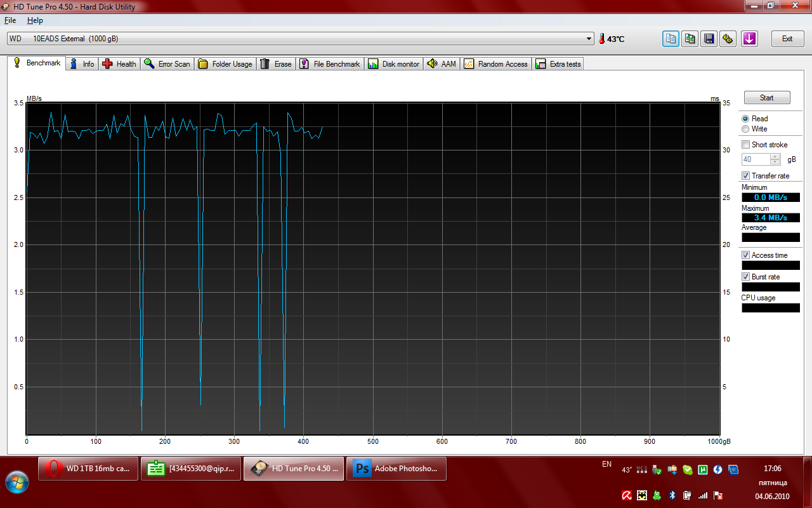Open the Extra tests tab

(x=558, y=64)
